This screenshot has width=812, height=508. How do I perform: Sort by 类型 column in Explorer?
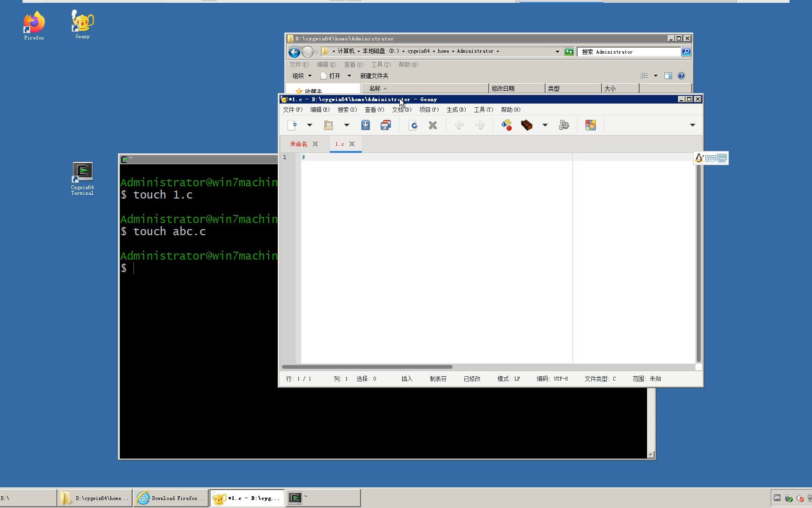573,88
